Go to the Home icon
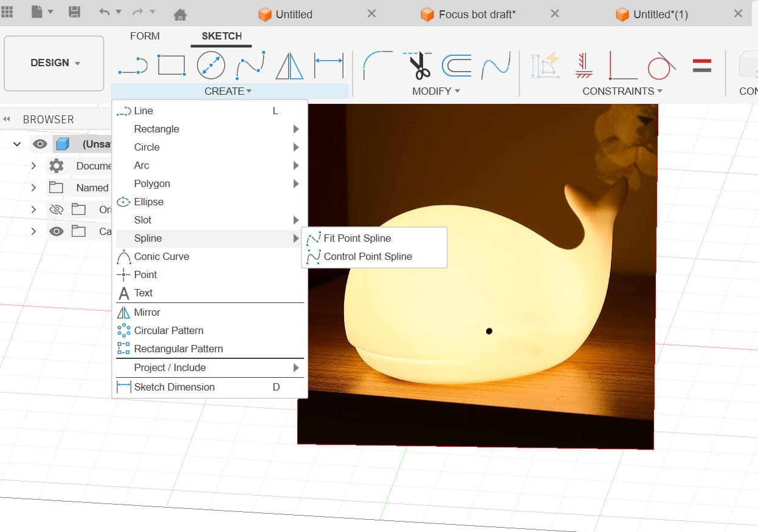This screenshot has height=532, width=758. click(180, 14)
